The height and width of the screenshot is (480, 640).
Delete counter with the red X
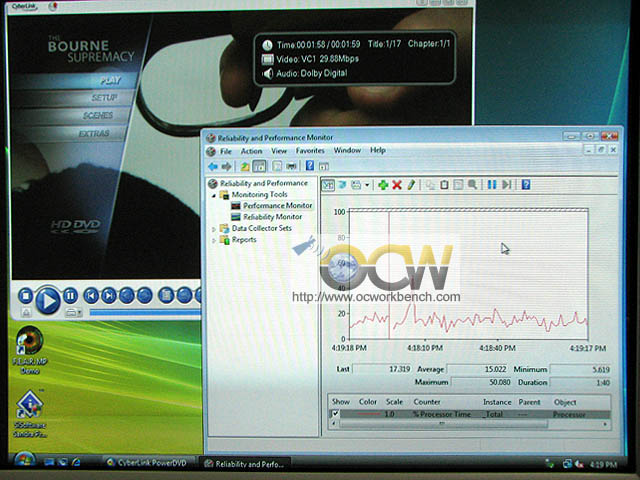[397, 185]
